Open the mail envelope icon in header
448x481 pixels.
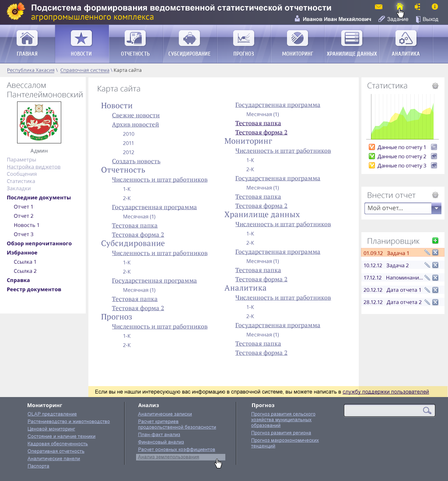click(x=378, y=7)
